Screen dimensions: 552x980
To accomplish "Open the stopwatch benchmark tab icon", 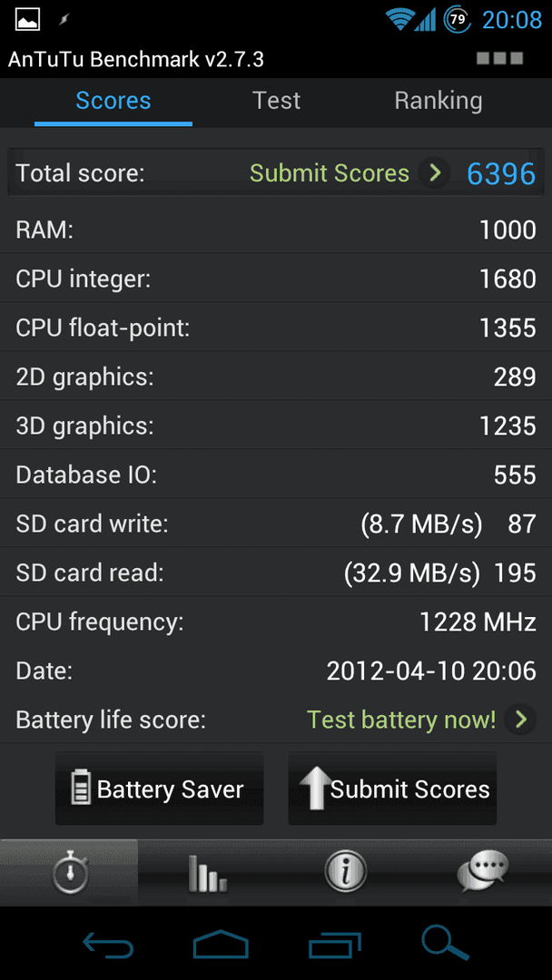I will pyautogui.click(x=70, y=872).
